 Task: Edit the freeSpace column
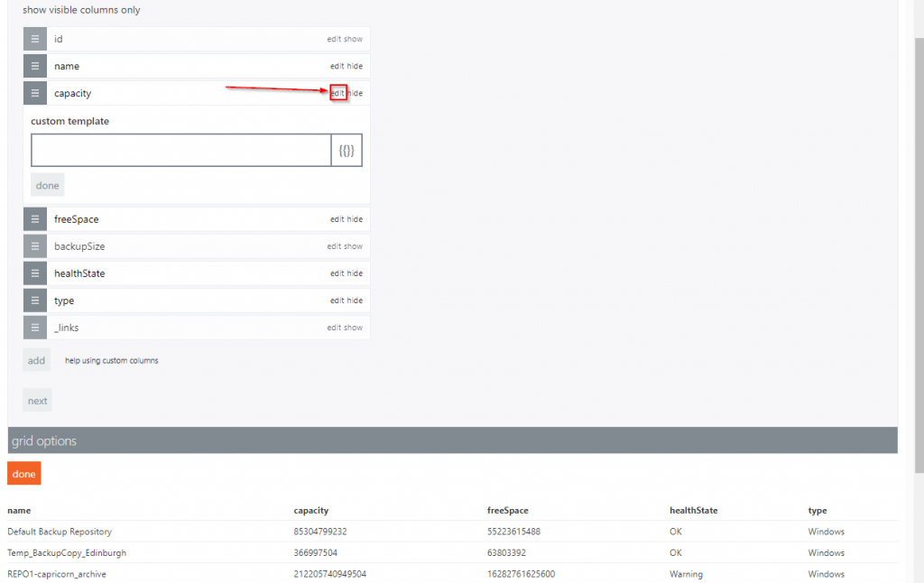[337, 219]
